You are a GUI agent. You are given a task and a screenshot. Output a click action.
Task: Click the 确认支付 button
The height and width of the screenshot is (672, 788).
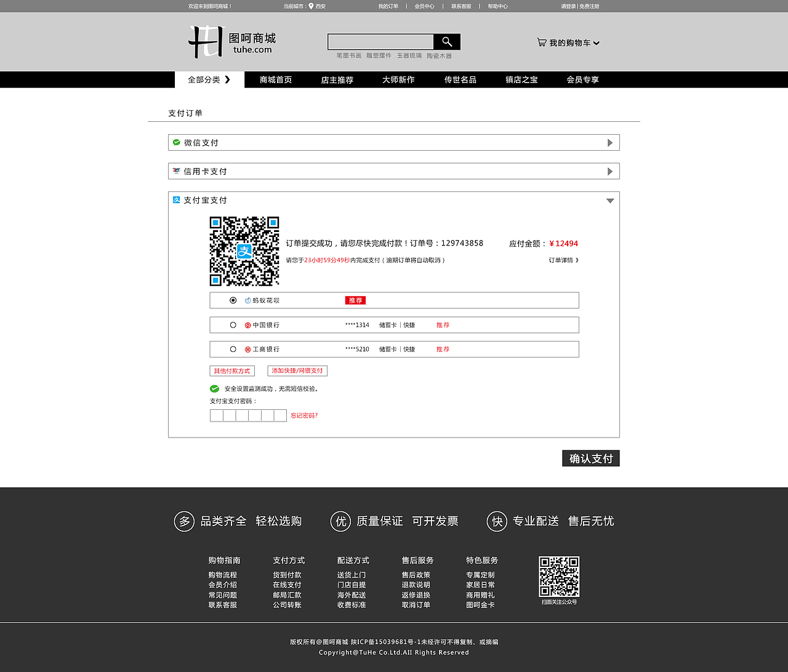[x=590, y=458]
